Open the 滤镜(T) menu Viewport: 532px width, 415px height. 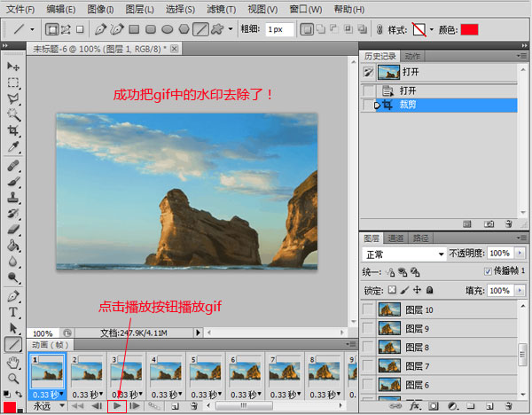click(x=220, y=9)
